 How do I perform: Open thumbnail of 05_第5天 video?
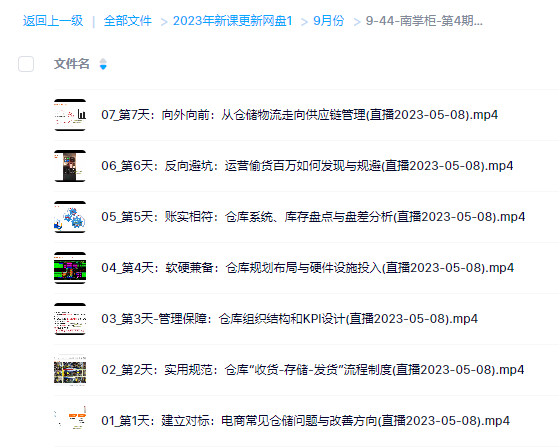click(70, 217)
